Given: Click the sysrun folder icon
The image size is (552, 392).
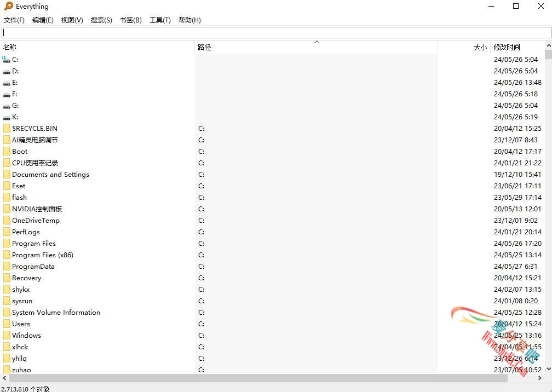Looking at the screenshot, I should 7,301.
